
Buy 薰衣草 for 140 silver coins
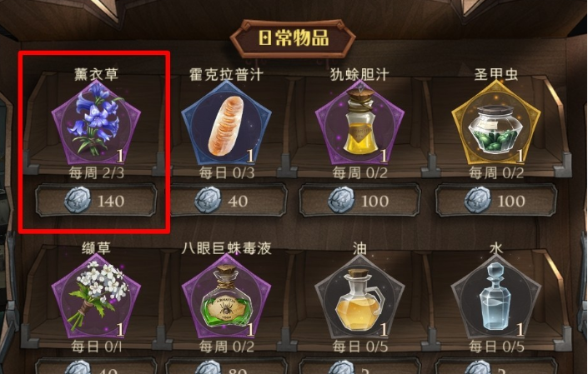(x=96, y=200)
